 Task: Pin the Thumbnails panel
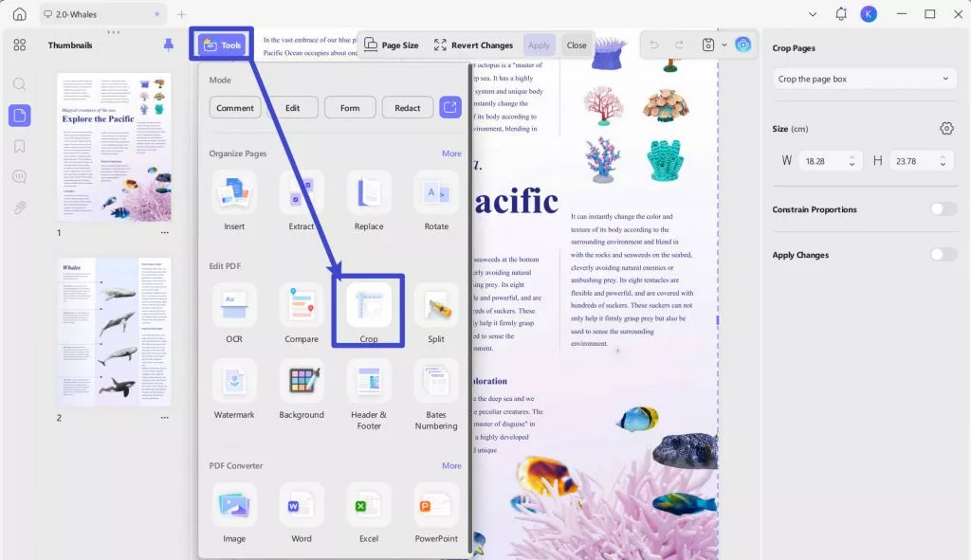tap(168, 45)
